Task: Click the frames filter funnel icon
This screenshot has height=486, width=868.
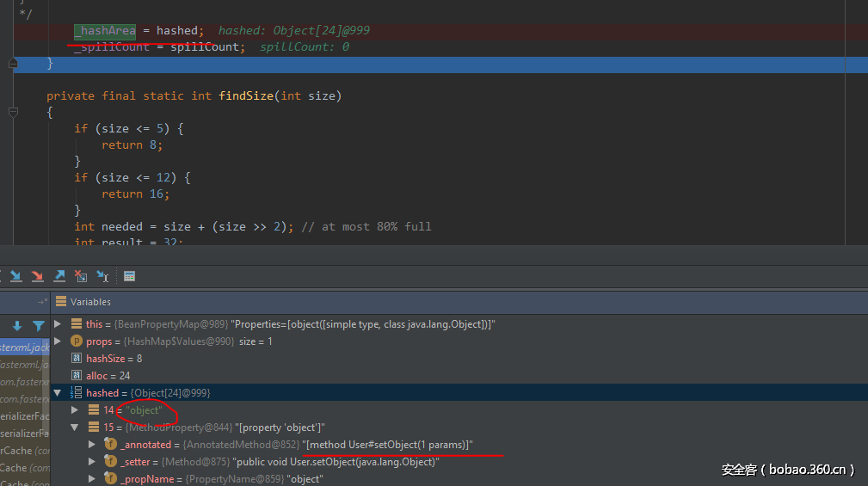Action: click(39, 326)
